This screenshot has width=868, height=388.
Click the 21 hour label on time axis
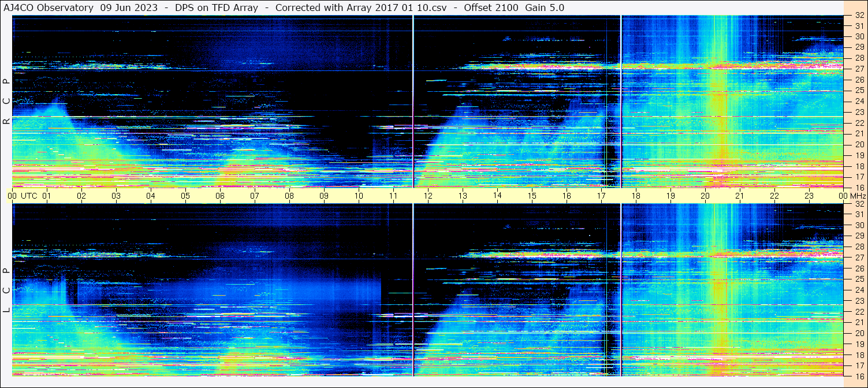(740, 196)
